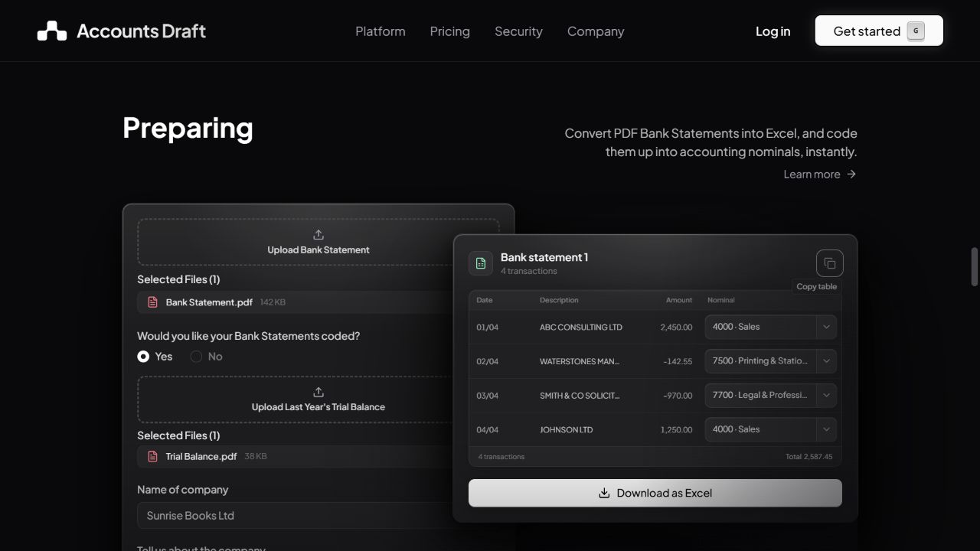Click the Bank Statement.pdf file name
Image resolution: width=980 pixels, height=551 pixels.
(x=209, y=302)
